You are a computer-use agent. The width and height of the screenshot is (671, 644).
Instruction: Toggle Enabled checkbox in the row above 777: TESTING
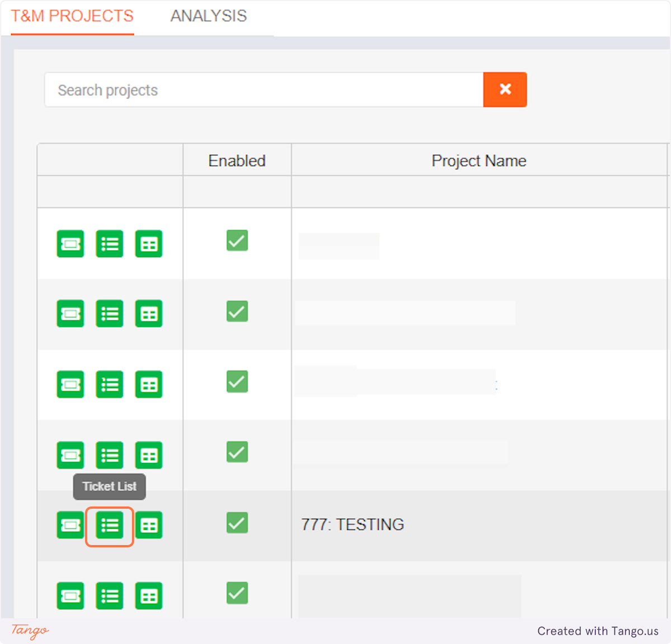pos(237,452)
